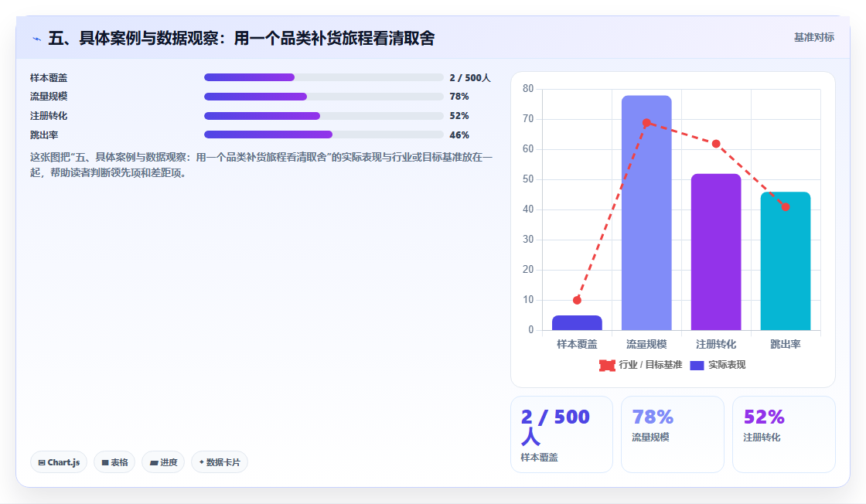Click the 跳出率 x-axis label
This screenshot has height=504, width=866.
[786, 345]
